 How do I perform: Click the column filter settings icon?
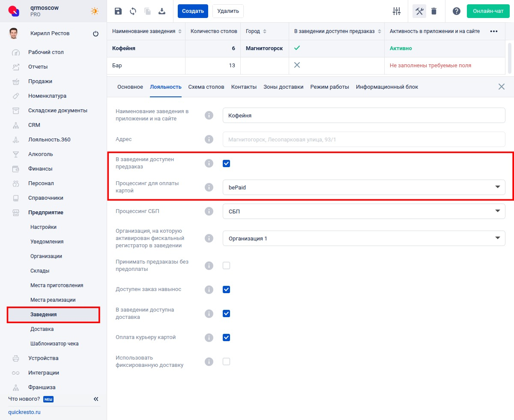pyautogui.click(x=396, y=12)
